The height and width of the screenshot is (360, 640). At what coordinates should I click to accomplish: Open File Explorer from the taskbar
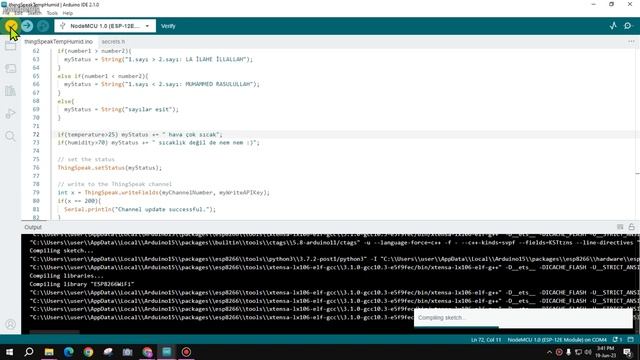coord(49,352)
